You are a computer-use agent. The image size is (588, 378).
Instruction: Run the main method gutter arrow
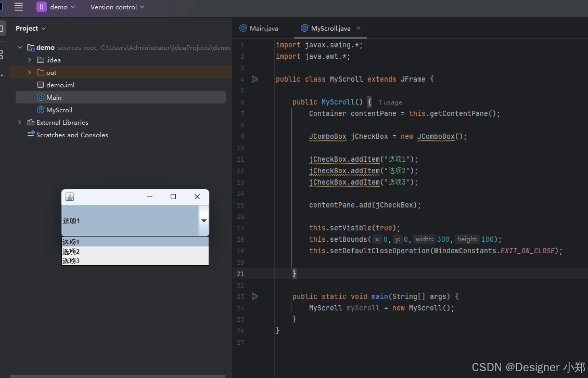[x=255, y=296]
